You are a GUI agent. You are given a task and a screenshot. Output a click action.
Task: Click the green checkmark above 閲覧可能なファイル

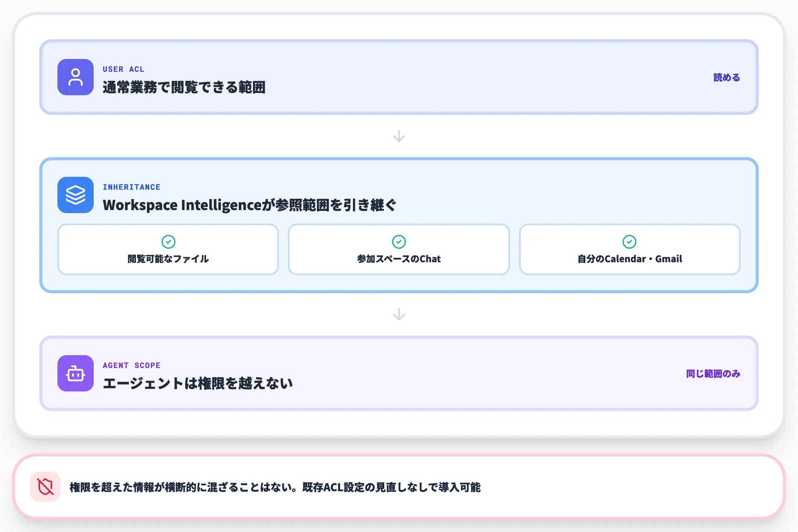[x=168, y=242]
